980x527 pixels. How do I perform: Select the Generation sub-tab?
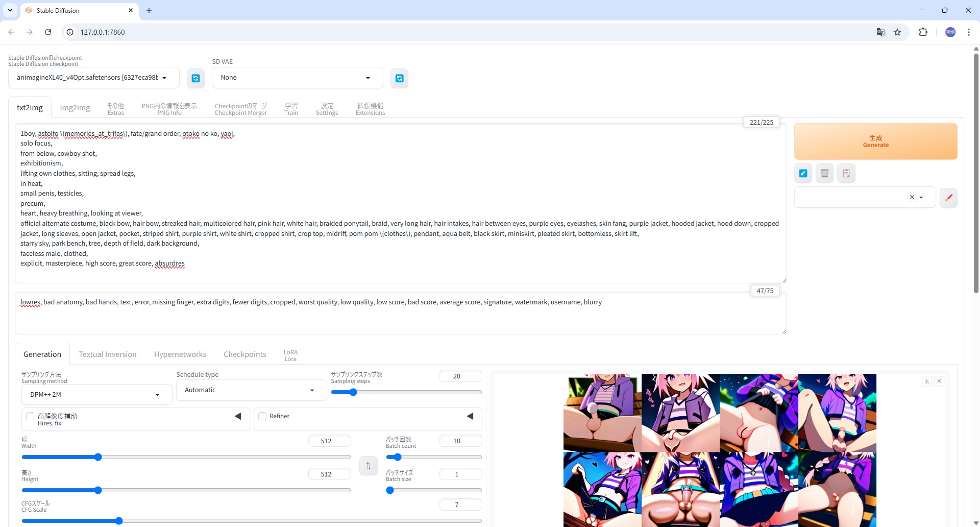coord(42,354)
